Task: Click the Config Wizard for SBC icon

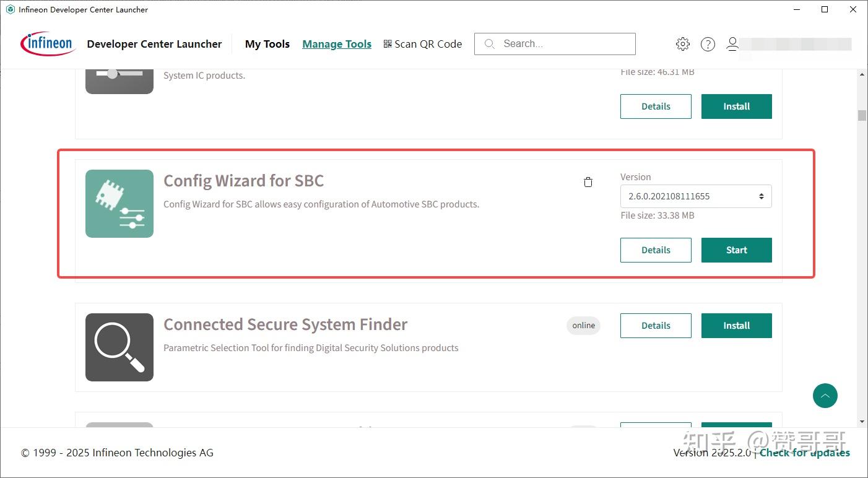Action: coord(119,204)
